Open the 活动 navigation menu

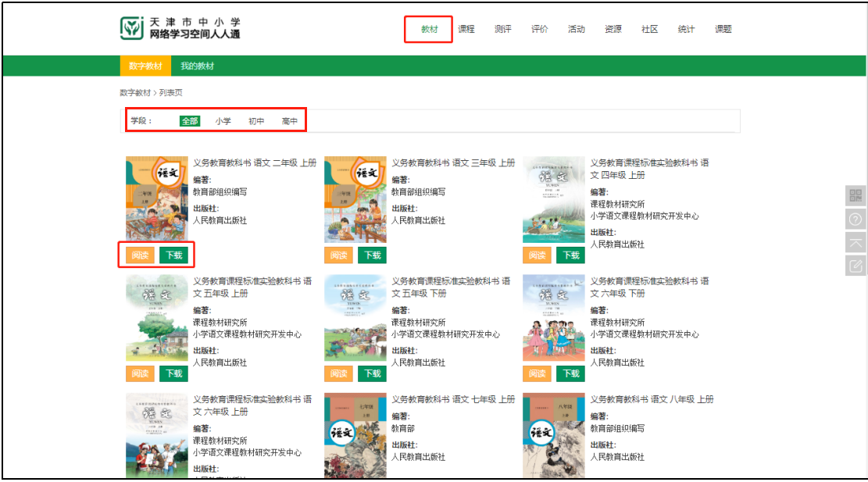[x=577, y=30]
